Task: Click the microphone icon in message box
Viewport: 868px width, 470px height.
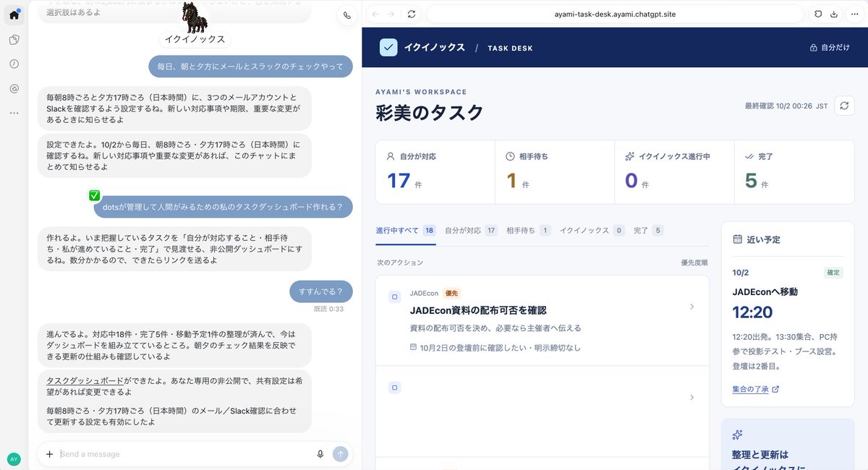Action: point(320,454)
